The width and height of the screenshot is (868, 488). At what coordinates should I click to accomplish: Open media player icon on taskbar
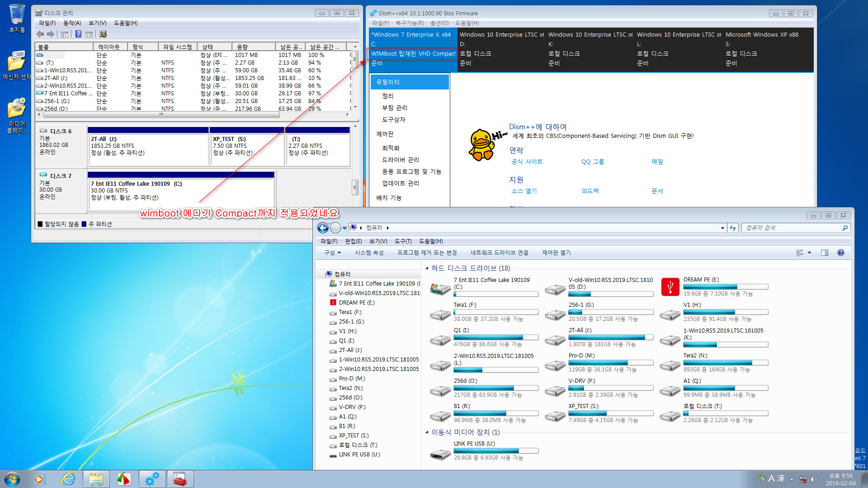[40, 479]
